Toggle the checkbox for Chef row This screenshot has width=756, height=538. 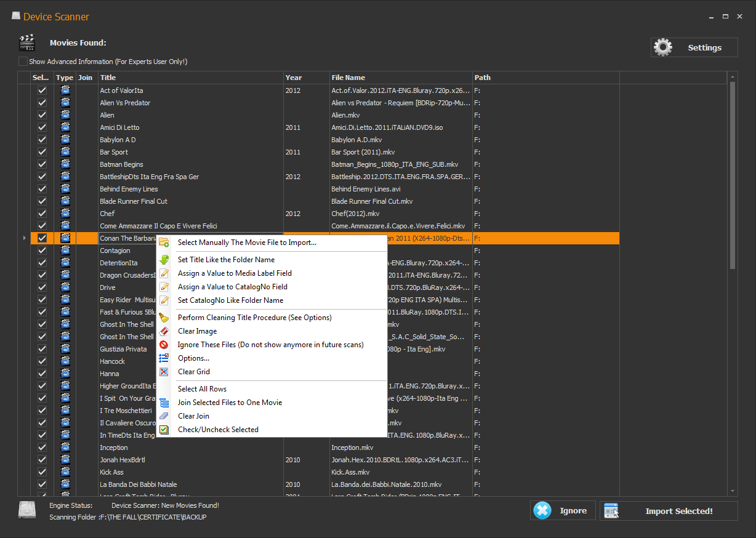(42, 214)
